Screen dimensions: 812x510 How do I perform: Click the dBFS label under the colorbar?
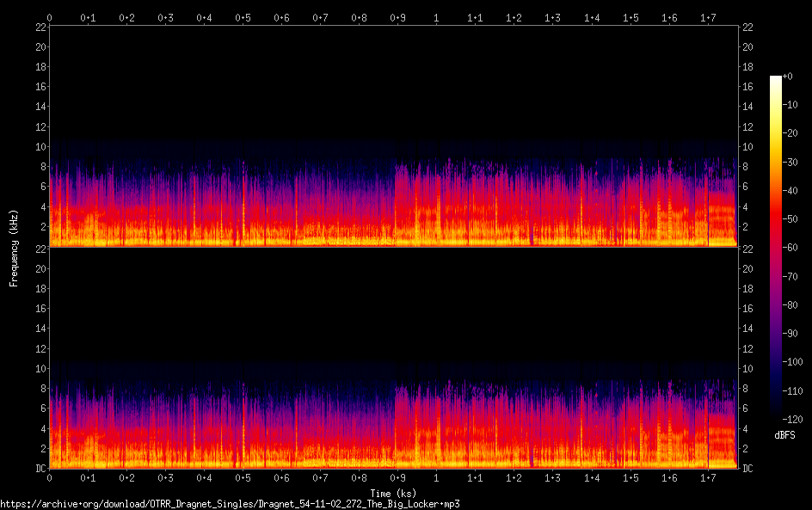tap(784, 436)
